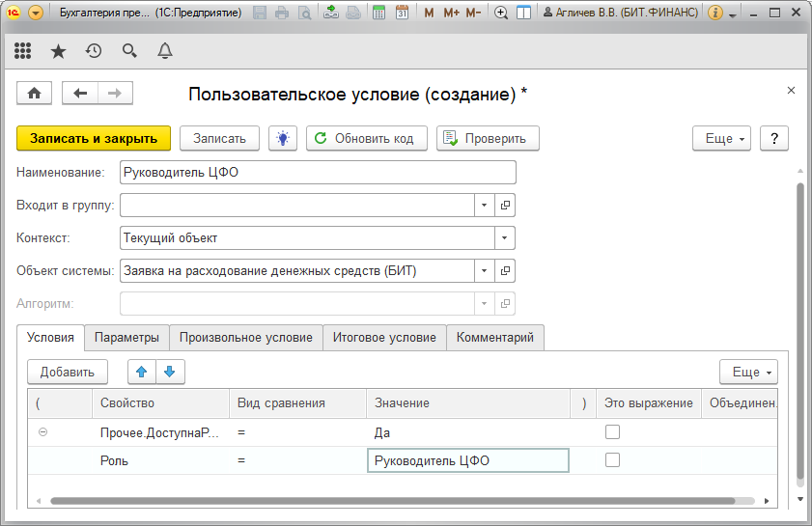812x526 pixels.
Task: Collapse the Прочее.ДоступнаР... condition group
Action: (x=42, y=432)
